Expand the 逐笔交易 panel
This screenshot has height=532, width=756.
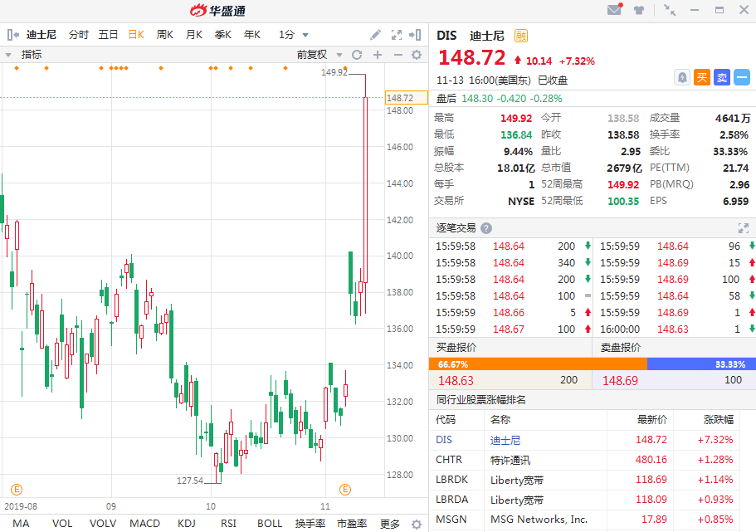[x=744, y=228]
